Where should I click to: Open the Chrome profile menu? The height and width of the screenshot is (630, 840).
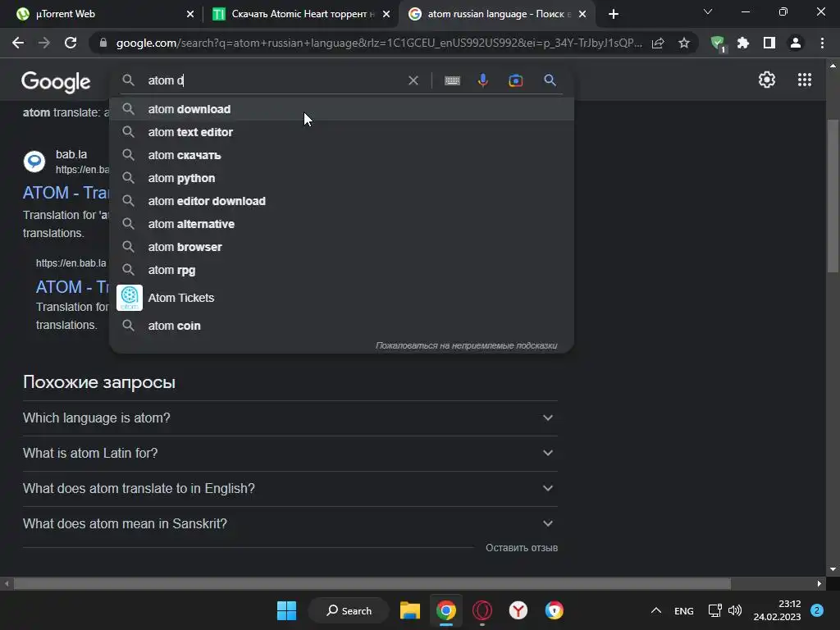pyautogui.click(x=796, y=43)
